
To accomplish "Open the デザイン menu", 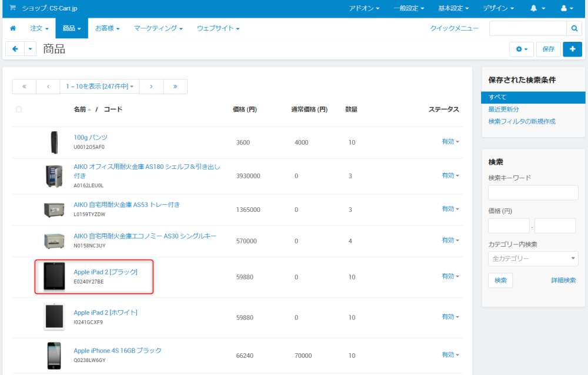I will [498, 8].
